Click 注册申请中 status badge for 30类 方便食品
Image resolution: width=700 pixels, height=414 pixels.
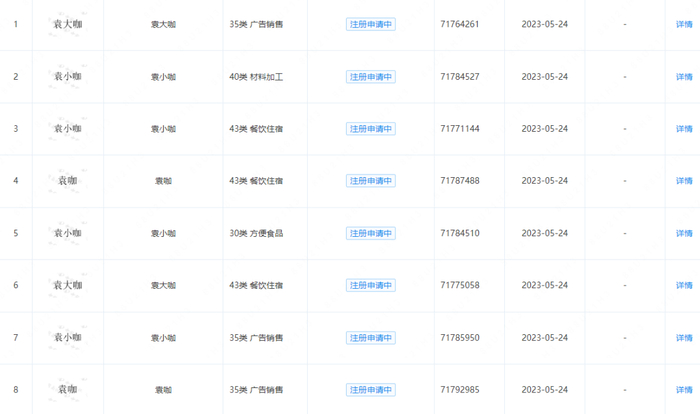click(371, 233)
